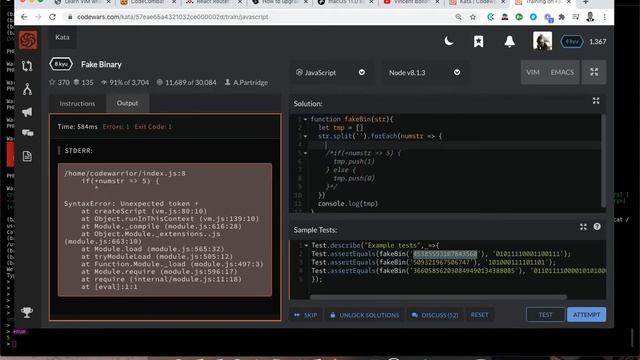Click the ATTEMPT button
The width and height of the screenshot is (640, 360).
(x=586, y=314)
